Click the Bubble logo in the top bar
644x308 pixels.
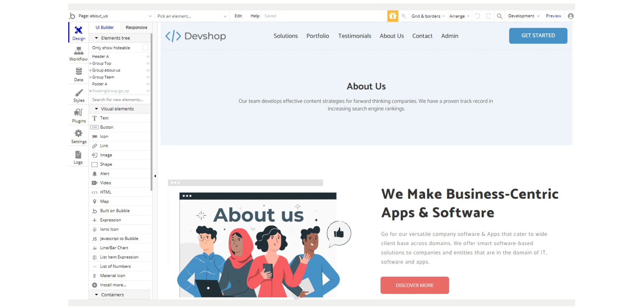pyautogui.click(x=72, y=16)
